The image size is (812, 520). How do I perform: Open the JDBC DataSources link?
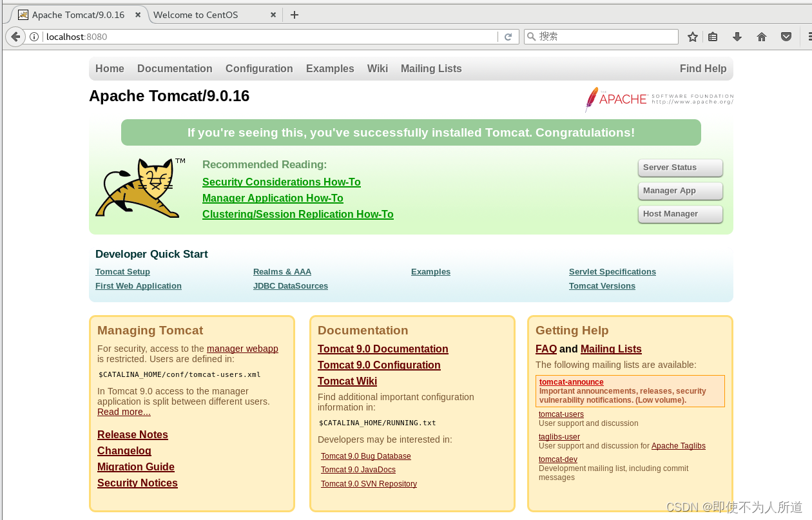291,285
